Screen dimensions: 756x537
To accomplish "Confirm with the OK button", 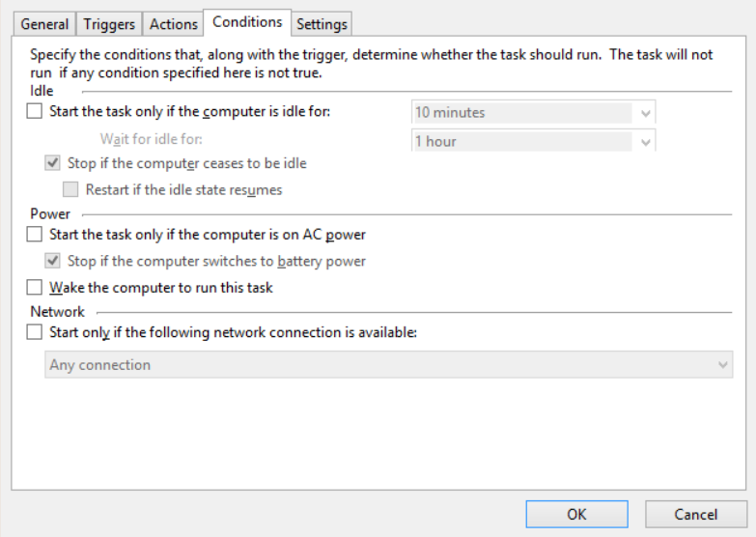I will coord(576,515).
